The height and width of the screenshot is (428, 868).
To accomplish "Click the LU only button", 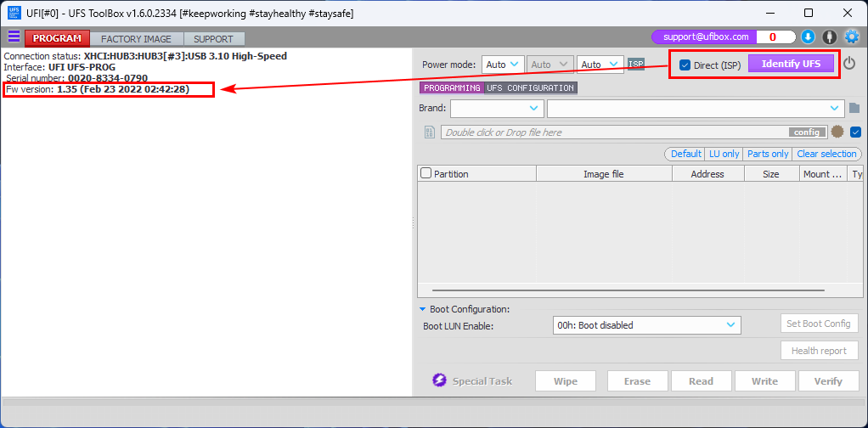I will pyautogui.click(x=724, y=154).
